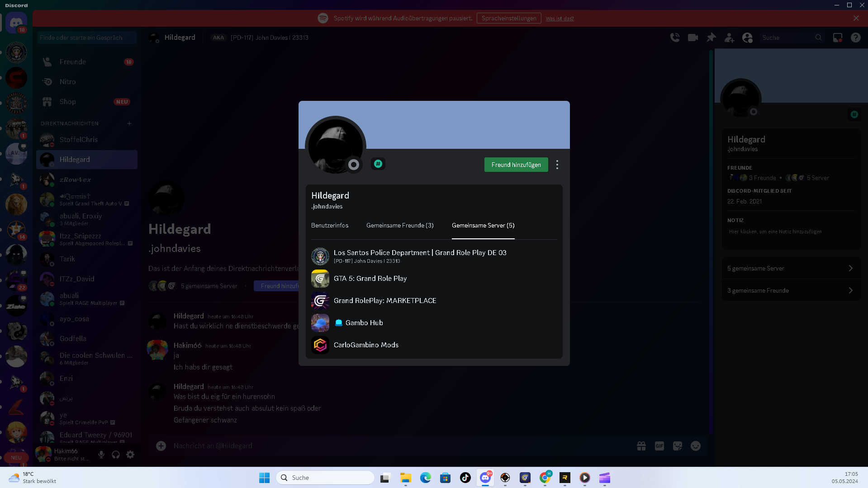Deafen headphones in user panel
This screenshot has width=868, height=488.
[x=116, y=455]
